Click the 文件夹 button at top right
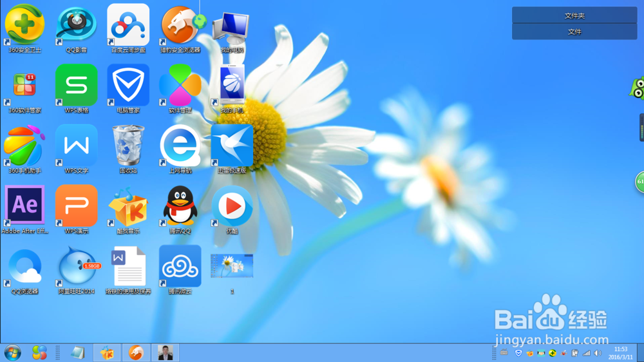The image size is (644, 362). [574, 15]
